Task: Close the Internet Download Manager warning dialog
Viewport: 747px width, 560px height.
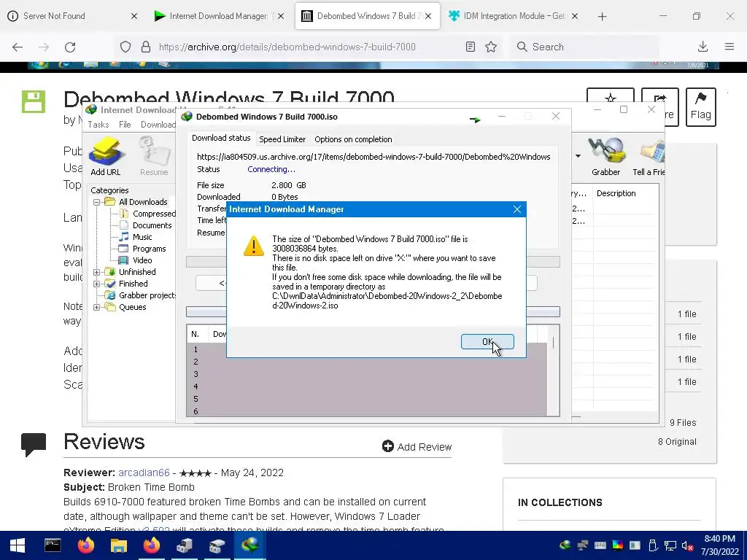Action: tap(517, 209)
